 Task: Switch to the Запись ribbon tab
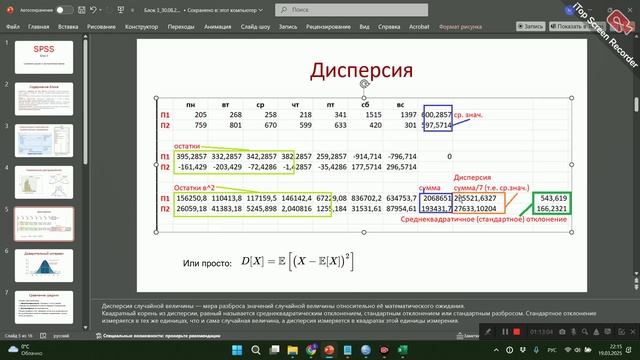[x=288, y=27]
